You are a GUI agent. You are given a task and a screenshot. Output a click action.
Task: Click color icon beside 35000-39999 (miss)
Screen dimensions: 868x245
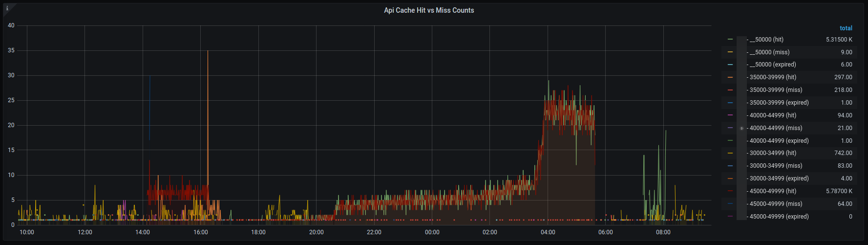click(730, 90)
